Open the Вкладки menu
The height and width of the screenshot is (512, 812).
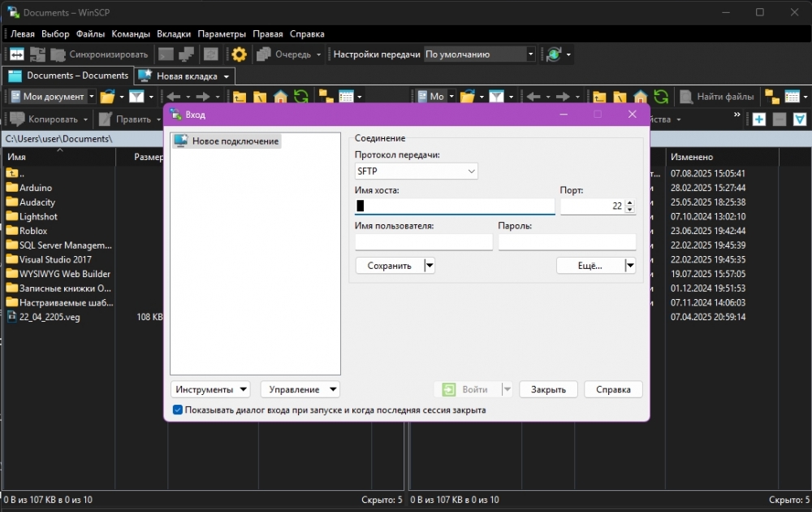174,34
